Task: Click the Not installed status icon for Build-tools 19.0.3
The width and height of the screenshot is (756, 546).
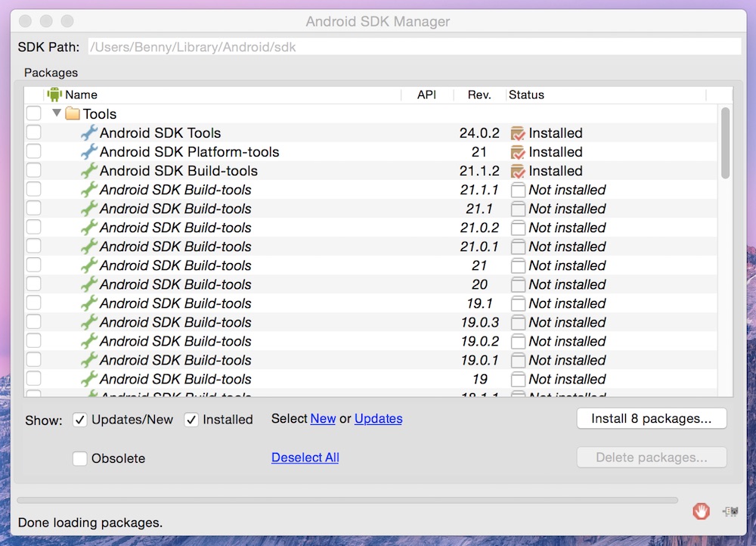Action: (518, 323)
